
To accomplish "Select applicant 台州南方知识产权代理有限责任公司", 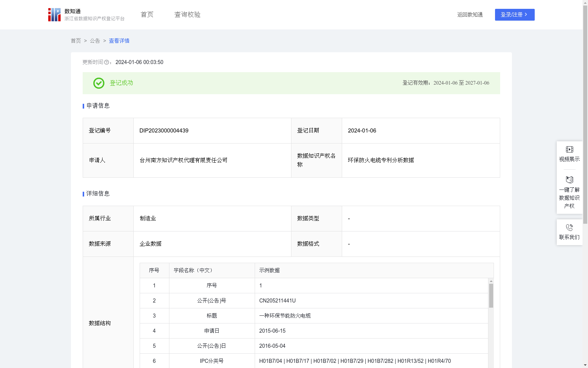I will [x=183, y=160].
